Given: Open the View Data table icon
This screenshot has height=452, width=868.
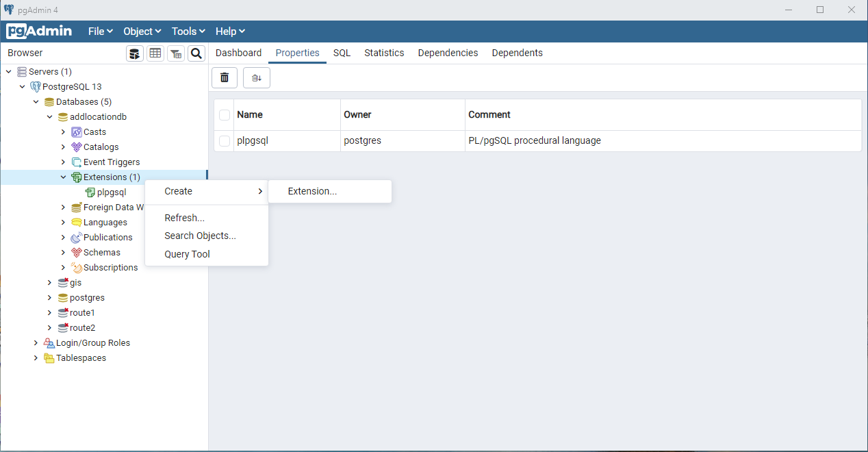Looking at the screenshot, I should (155, 53).
